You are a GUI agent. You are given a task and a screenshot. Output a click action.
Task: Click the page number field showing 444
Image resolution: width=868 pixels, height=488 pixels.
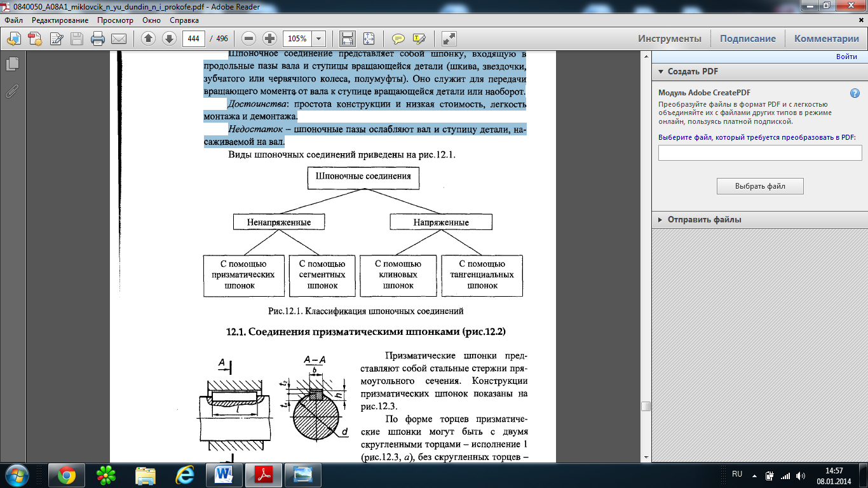point(194,39)
